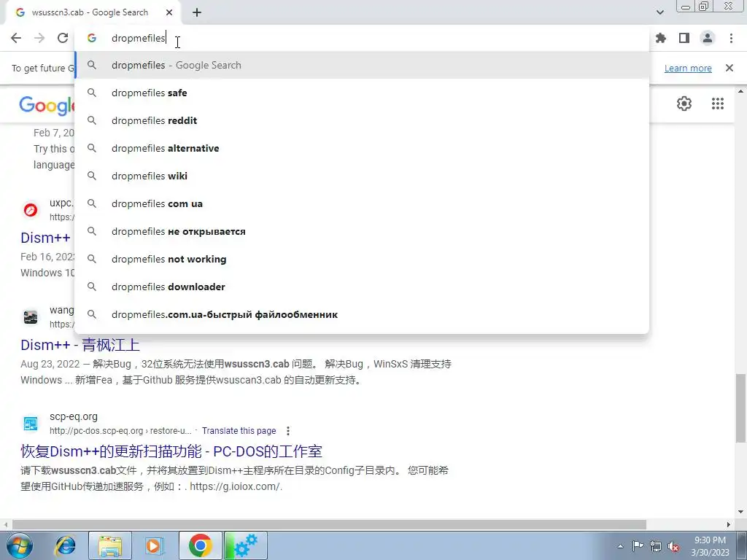The width and height of the screenshot is (747, 560).
Task: Pick the 'dropmefiles com ua' suggestion
Action: 362,204
